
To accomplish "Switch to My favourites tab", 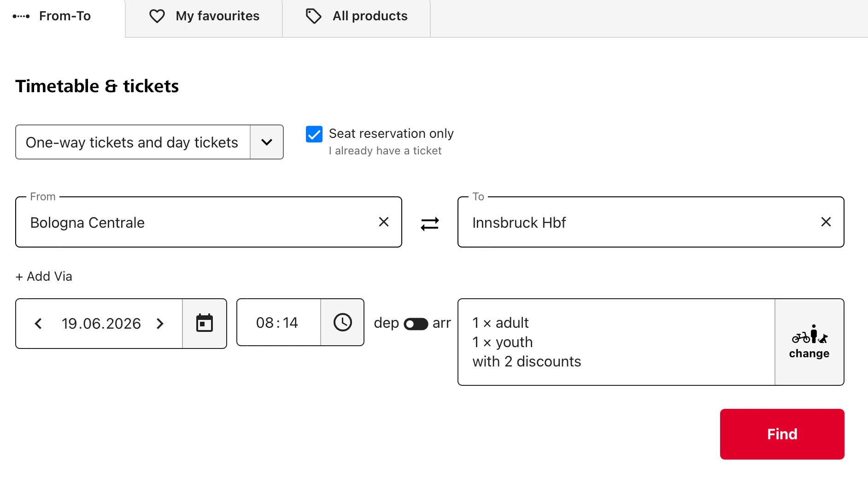I will 204,16.
